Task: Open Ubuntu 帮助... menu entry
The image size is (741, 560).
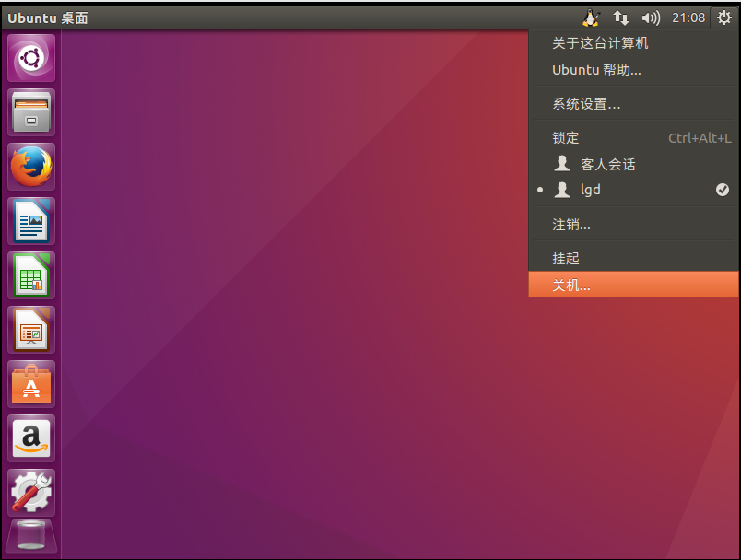Action: 634,70
